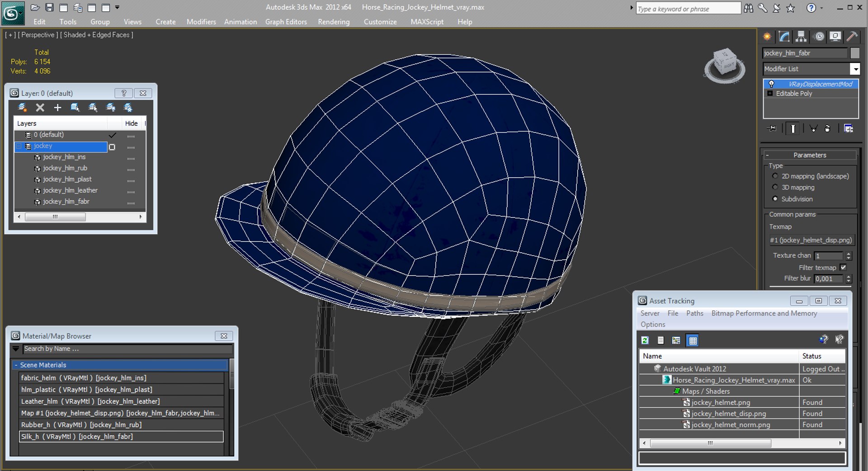Click Pin Stack icon under modifier stack
The image size is (868, 471).
click(x=772, y=129)
